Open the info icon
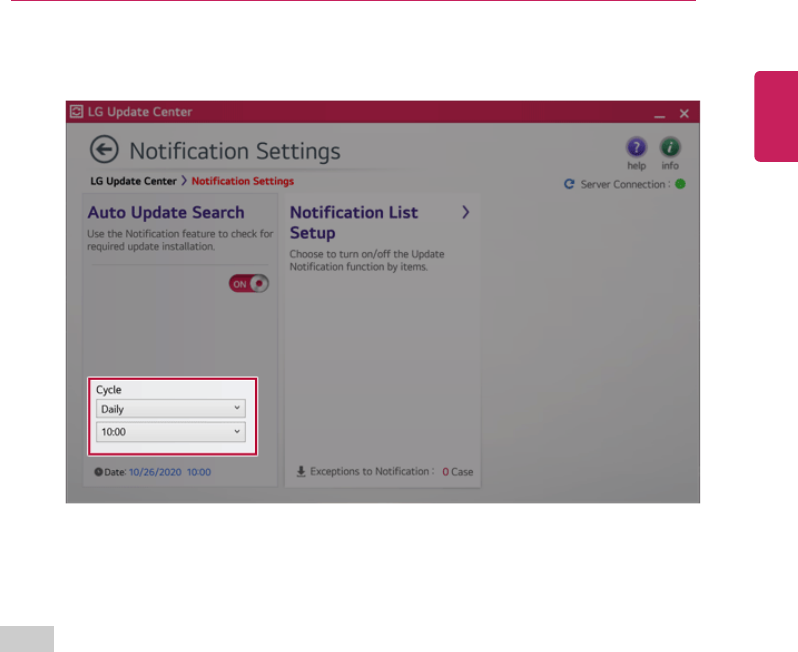Image resolution: width=798 pixels, height=652 pixels. (670, 148)
